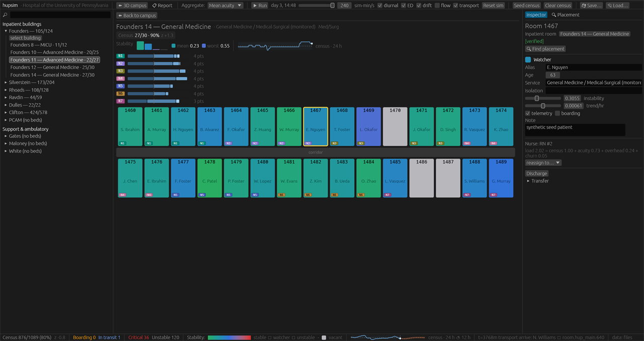Toggle the ED checkbox

(x=404, y=6)
